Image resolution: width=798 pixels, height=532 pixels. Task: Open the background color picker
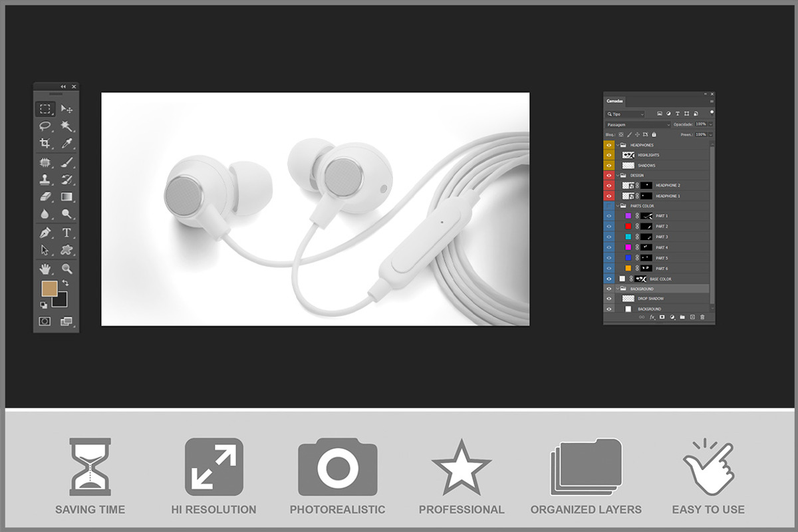[x=61, y=302]
